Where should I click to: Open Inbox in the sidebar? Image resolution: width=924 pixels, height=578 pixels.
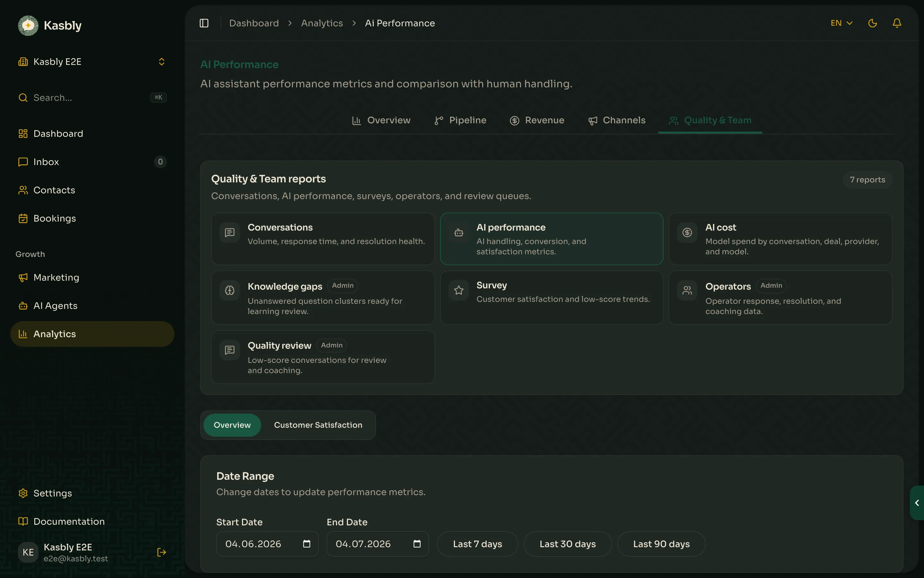pyautogui.click(x=92, y=162)
